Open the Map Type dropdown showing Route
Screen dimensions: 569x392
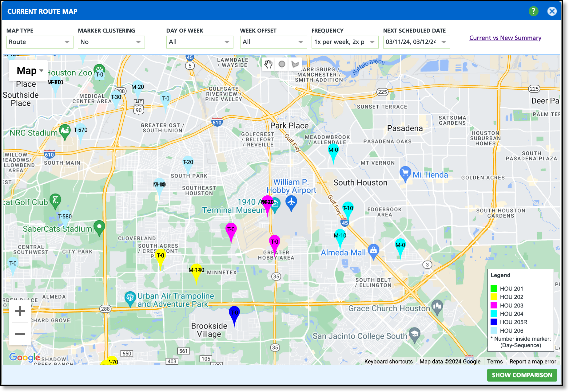tap(40, 42)
